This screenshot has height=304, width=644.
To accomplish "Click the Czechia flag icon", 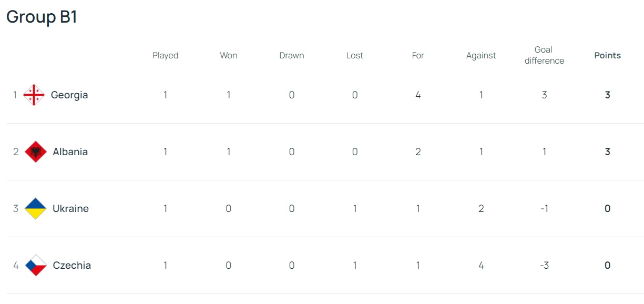I will point(36,266).
